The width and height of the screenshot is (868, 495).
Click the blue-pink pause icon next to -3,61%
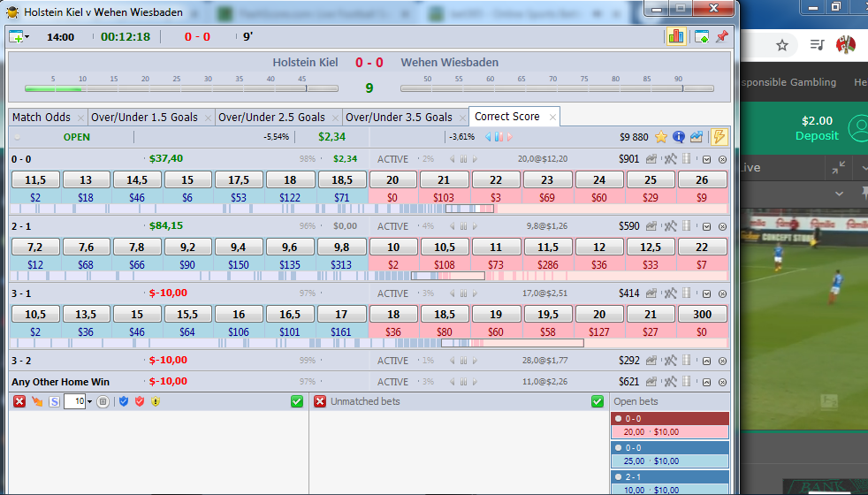click(499, 137)
